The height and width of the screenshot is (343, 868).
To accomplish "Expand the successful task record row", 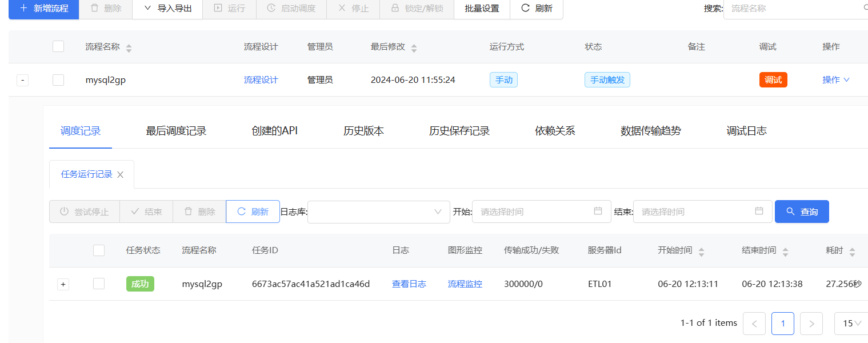I will [63, 284].
